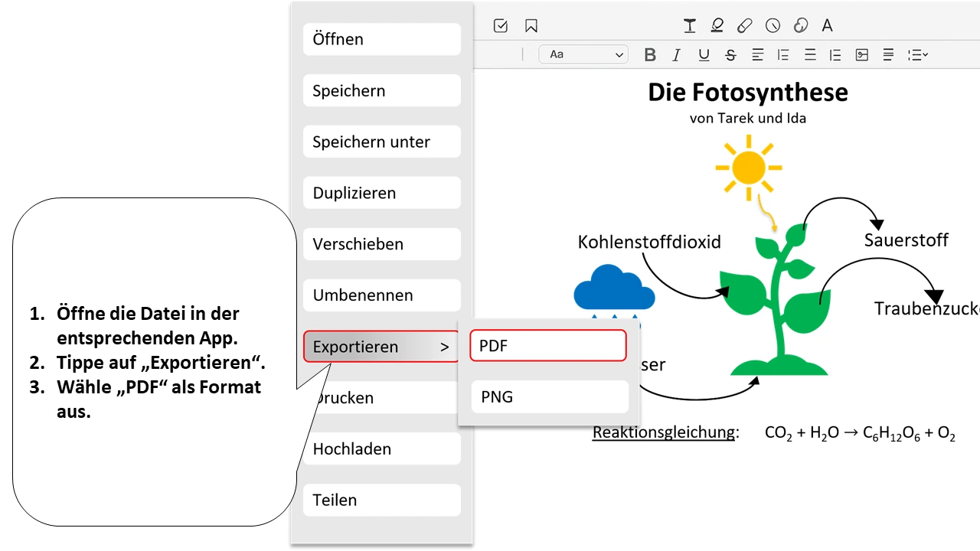Expand the Exportieren submenu
The image size is (980, 551).
pos(381,347)
